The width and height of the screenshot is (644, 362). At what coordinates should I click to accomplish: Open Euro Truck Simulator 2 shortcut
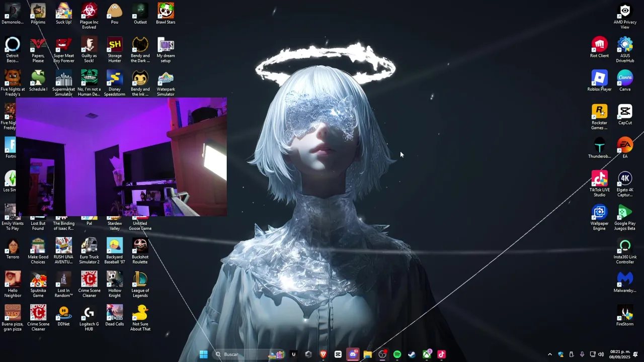coord(89,251)
